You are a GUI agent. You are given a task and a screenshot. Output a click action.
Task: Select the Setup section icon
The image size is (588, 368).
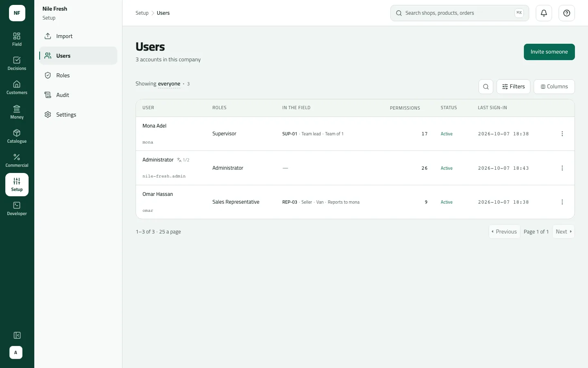(x=17, y=184)
